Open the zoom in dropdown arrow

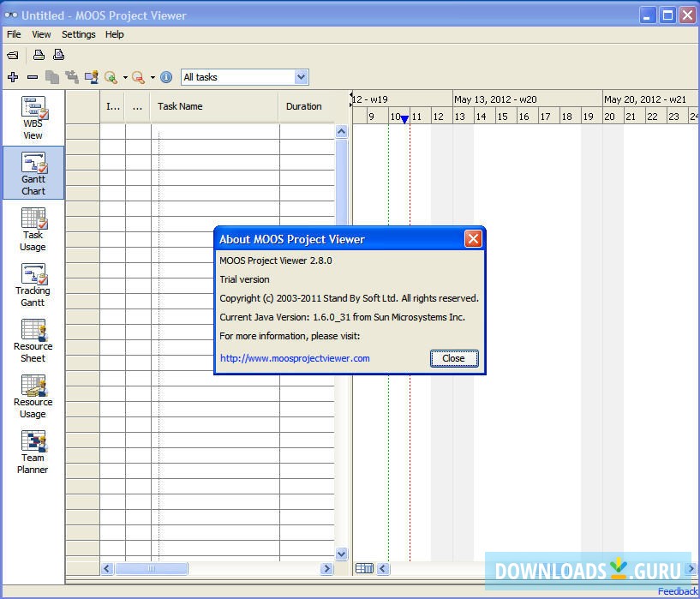click(125, 77)
